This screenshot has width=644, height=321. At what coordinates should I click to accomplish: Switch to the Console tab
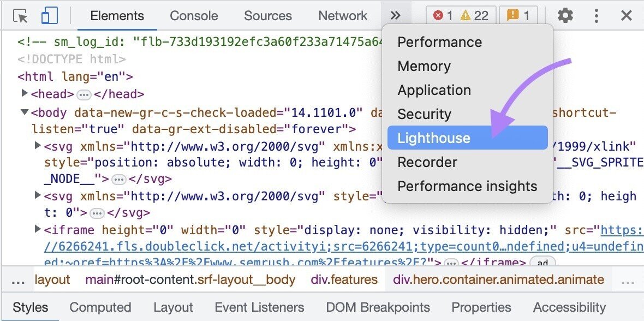tap(194, 16)
